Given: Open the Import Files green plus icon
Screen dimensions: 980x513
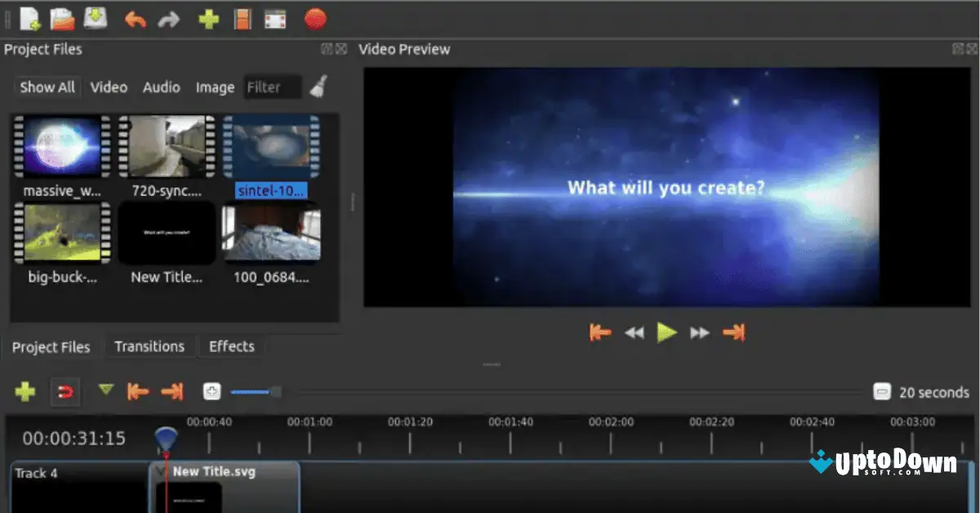Looking at the screenshot, I should [207, 17].
